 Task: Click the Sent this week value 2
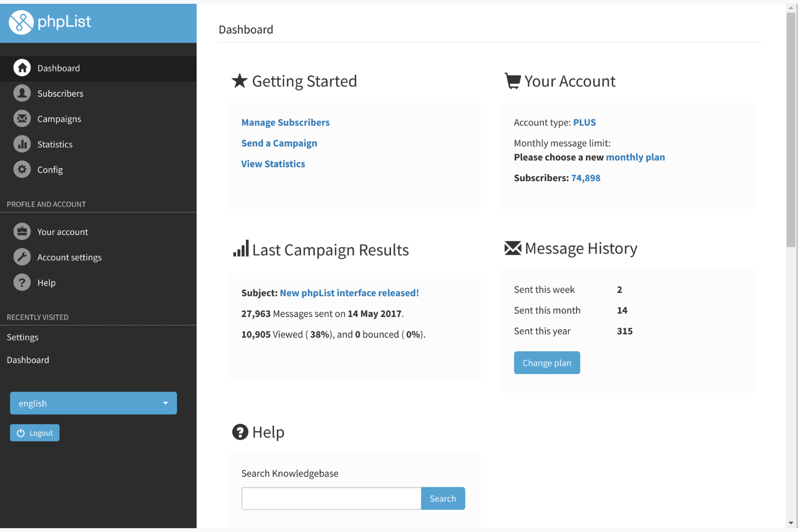620,289
